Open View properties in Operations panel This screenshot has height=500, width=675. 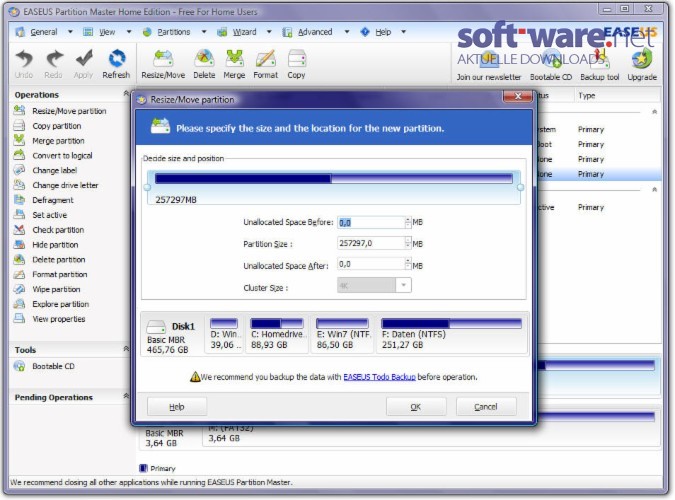pos(50,319)
